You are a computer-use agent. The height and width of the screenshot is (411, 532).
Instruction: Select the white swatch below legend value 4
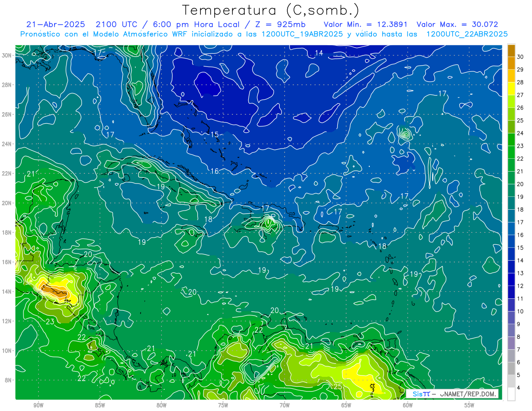click(511, 394)
